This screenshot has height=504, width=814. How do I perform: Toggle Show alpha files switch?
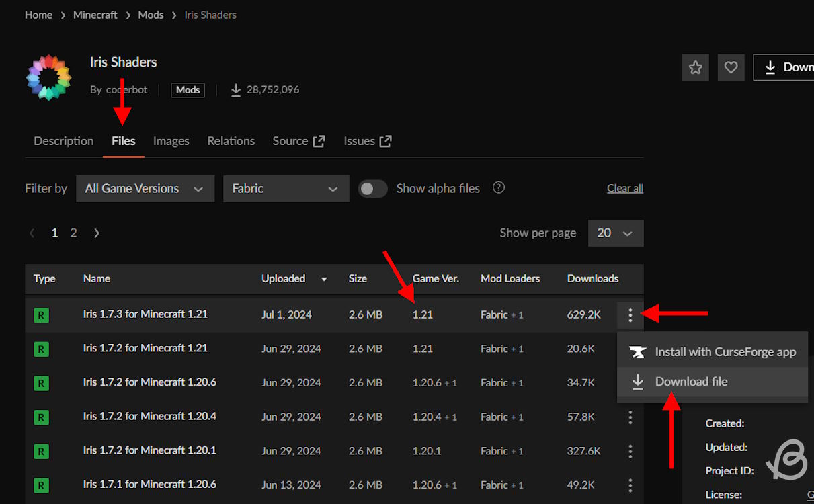[x=372, y=189]
